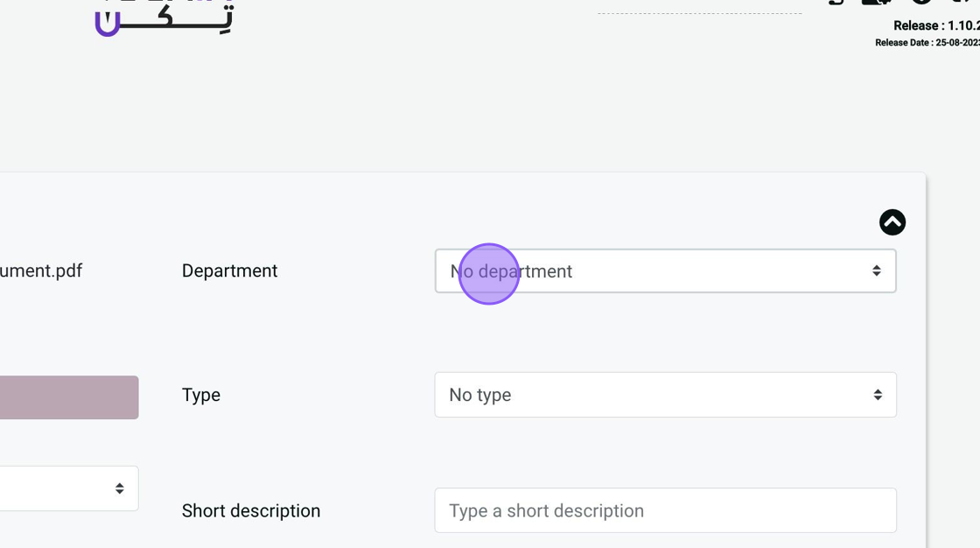Select the document .pdf file name

41,271
